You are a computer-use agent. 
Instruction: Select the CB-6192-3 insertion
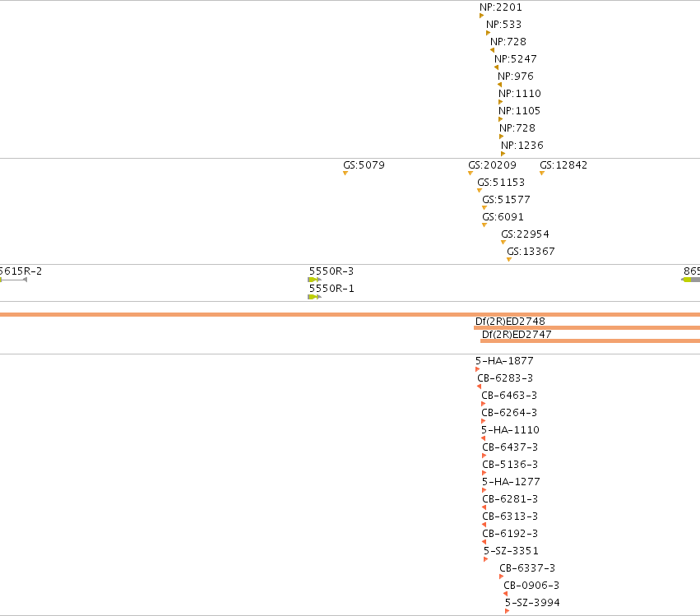click(510, 534)
